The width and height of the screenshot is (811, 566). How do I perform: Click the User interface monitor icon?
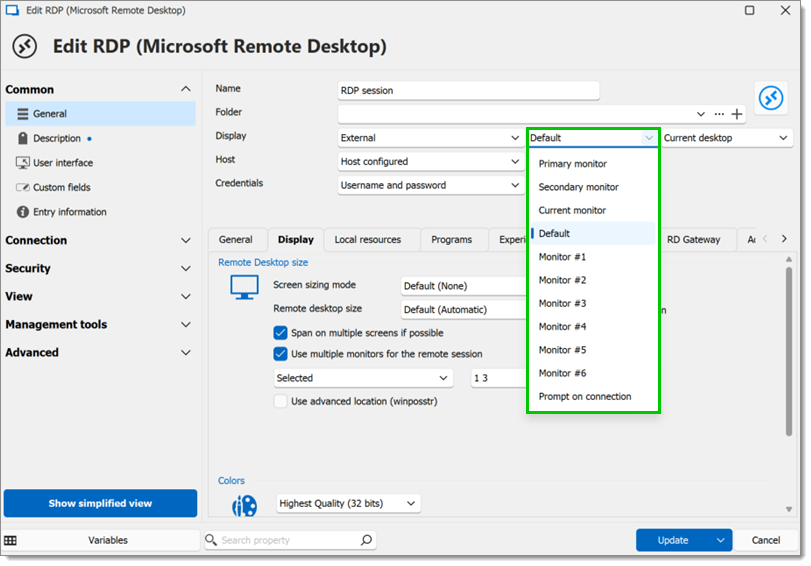click(22, 162)
